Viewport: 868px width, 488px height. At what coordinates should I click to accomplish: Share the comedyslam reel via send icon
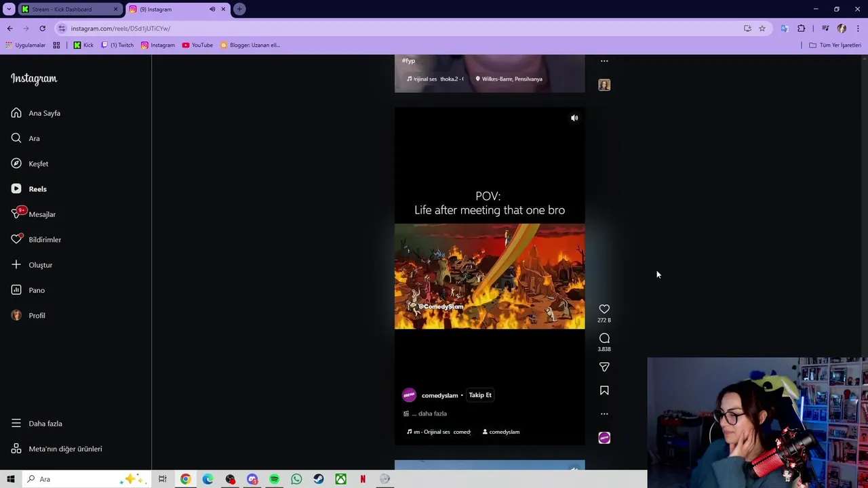604,367
